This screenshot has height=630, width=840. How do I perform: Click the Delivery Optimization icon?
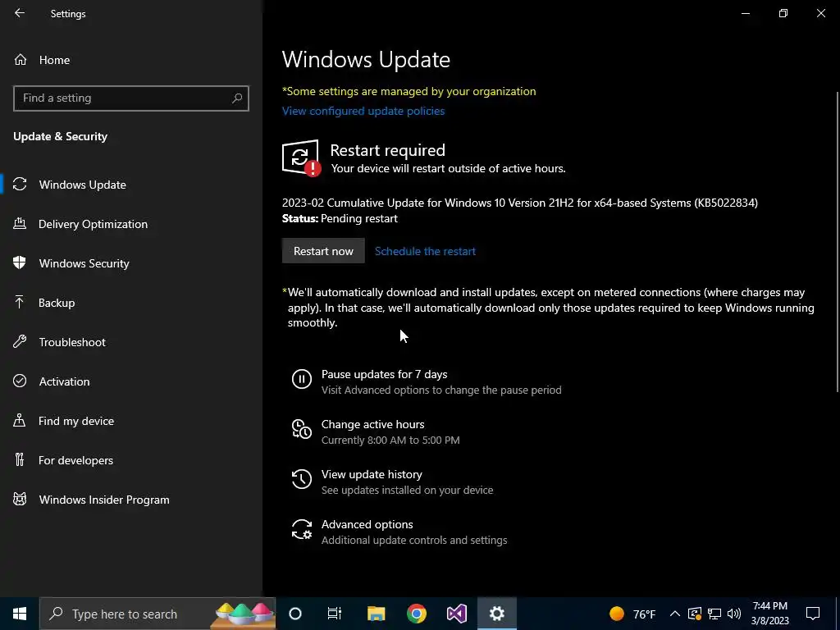coord(20,224)
